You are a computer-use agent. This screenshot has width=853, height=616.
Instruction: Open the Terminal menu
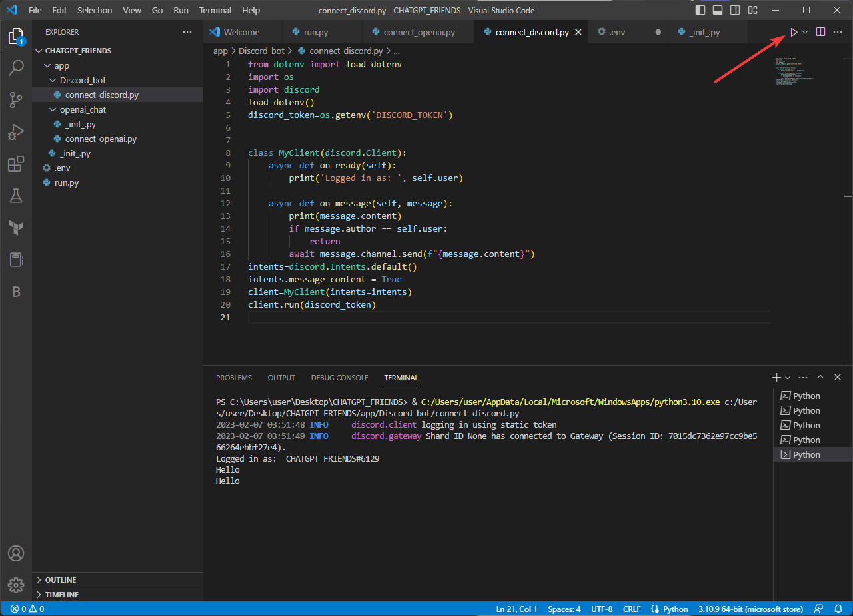215,11
